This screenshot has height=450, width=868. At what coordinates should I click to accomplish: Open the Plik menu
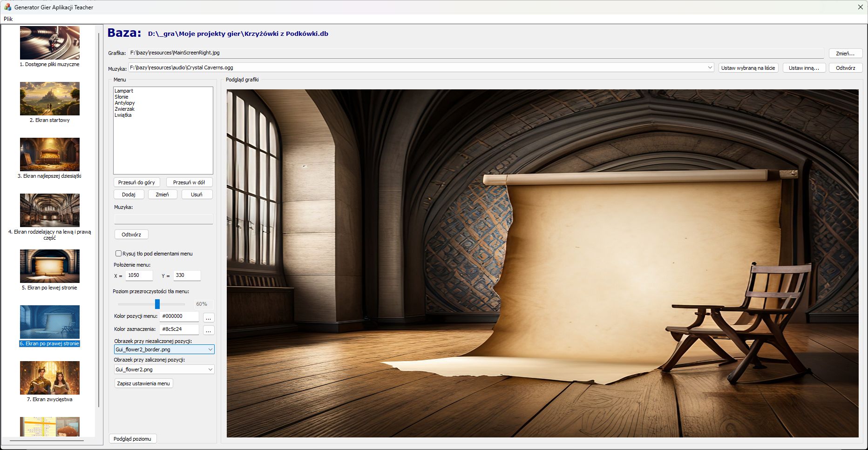tap(8, 19)
